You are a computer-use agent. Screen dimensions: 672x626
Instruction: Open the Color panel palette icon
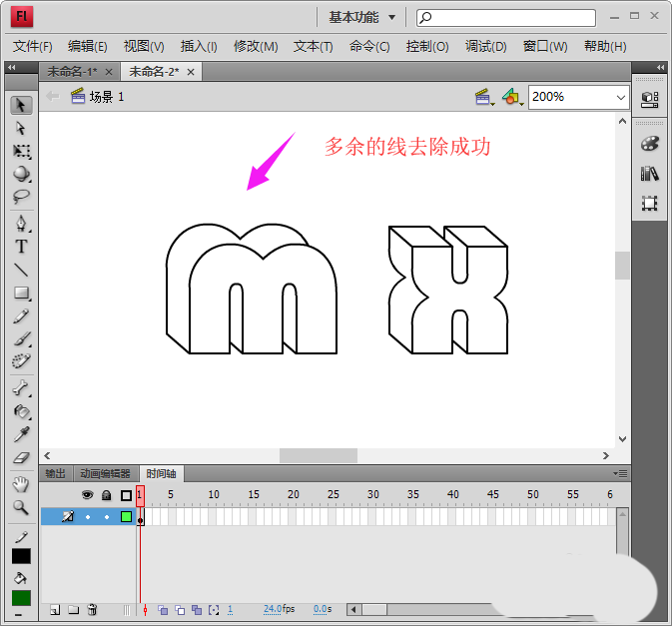[650, 144]
